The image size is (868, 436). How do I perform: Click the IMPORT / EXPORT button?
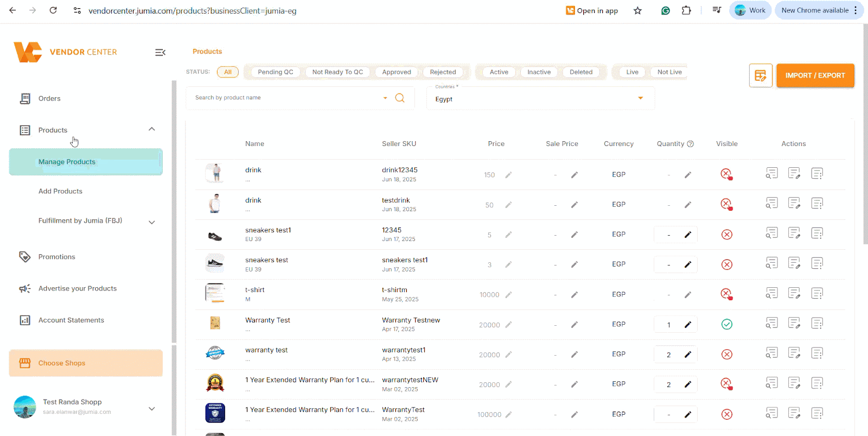point(815,75)
